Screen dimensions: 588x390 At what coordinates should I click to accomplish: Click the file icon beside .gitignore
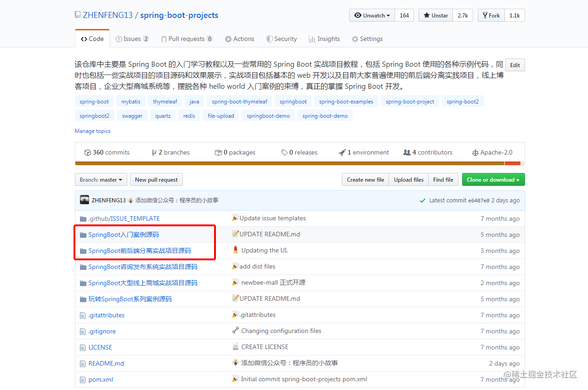click(83, 331)
